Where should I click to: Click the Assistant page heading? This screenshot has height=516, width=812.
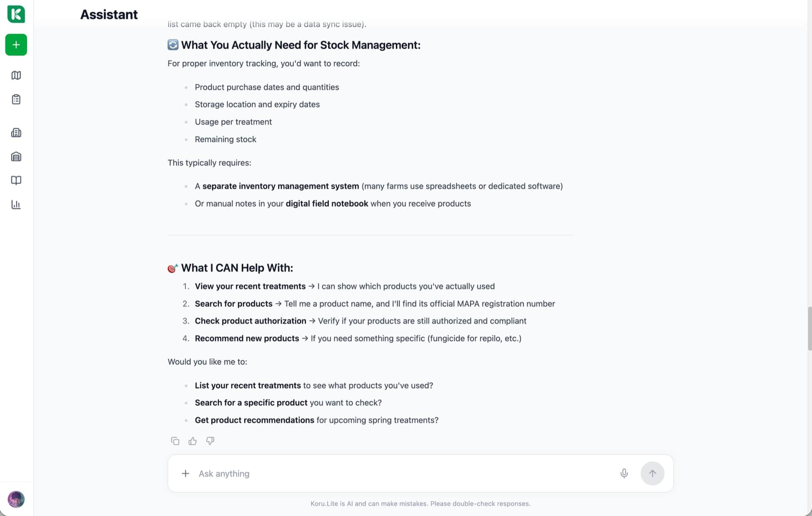pos(109,14)
